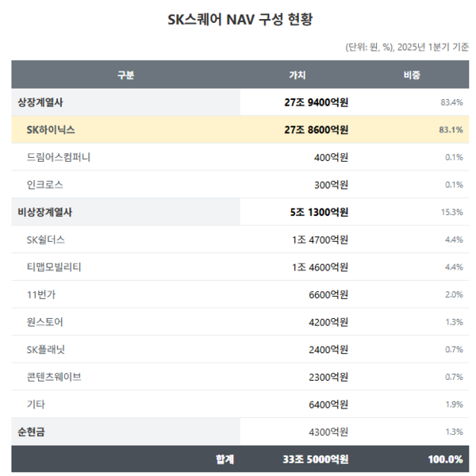Click the 원스토어 row label

pos(45,322)
